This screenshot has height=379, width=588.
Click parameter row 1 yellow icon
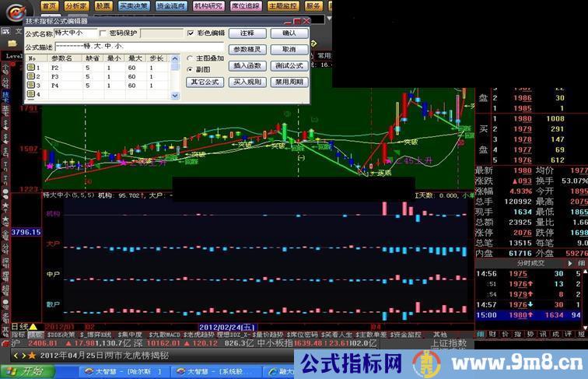(x=32, y=68)
